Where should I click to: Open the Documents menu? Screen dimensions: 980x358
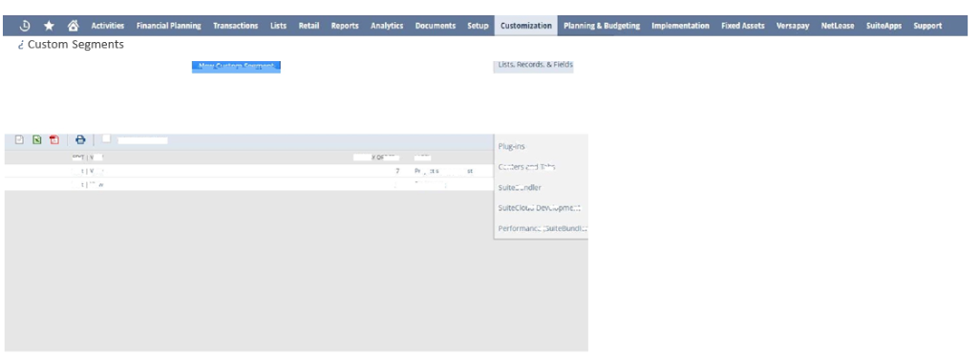pos(436,26)
